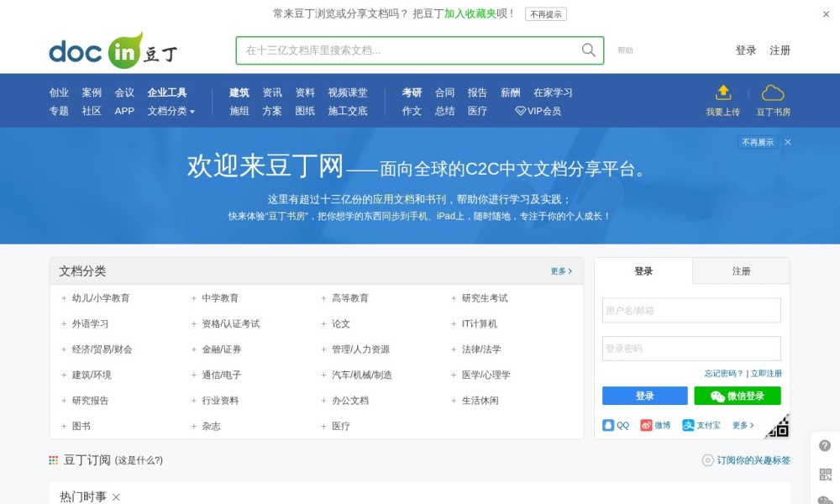Open 施工交底 navigation item
The image size is (840, 504).
point(348,111)
